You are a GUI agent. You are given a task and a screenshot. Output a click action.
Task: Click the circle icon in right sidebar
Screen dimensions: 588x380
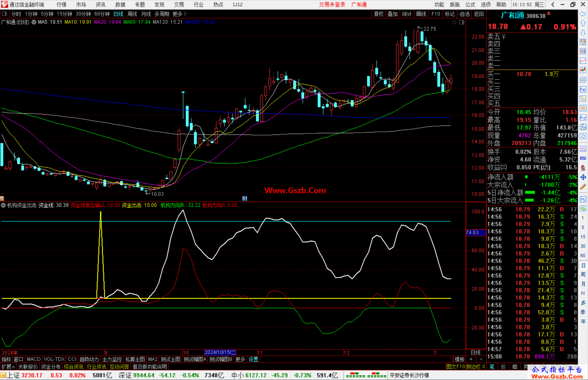[583, 136]
